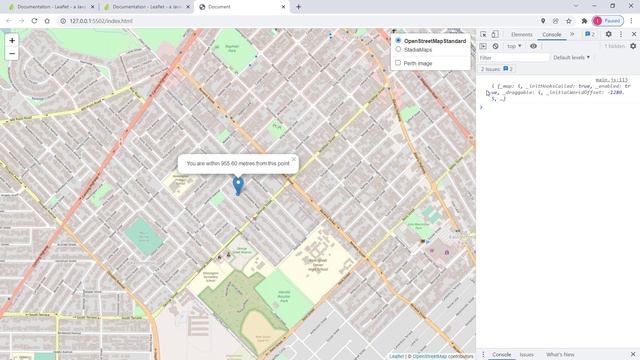This screenshot has width=640, height=360.
Task: View site information icon in address bar
Action: point(63,21)
